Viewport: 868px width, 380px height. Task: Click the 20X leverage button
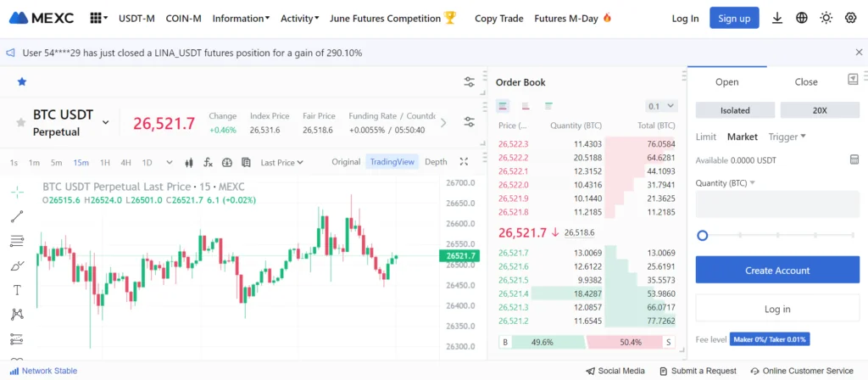(x=820, y=110)
